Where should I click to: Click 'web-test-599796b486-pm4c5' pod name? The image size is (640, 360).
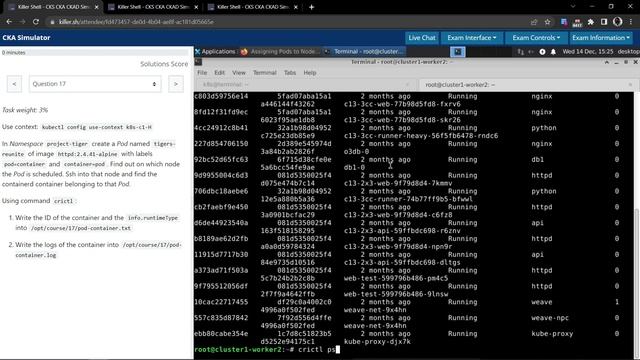pyautogui.click(x=396, y=278)
